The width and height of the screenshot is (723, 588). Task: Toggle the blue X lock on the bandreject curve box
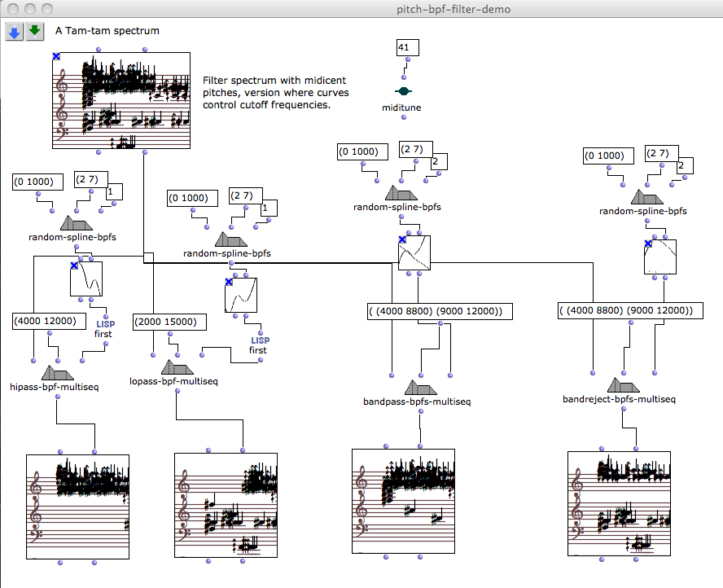click(649, 244)
